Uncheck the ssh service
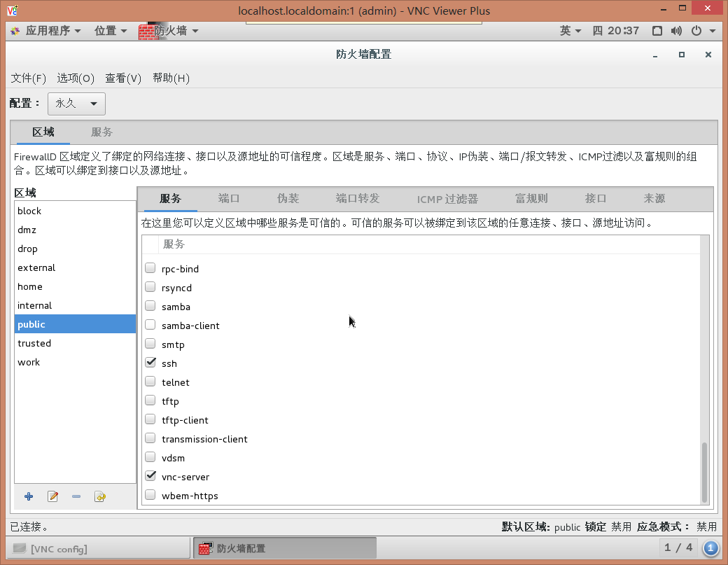Screen dimensions: 728x565 click(150, 363)
